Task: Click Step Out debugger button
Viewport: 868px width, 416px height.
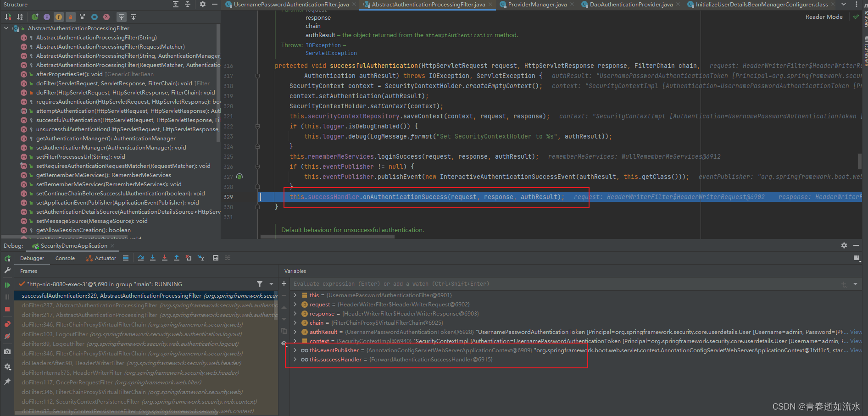Action: coord(177,258)
